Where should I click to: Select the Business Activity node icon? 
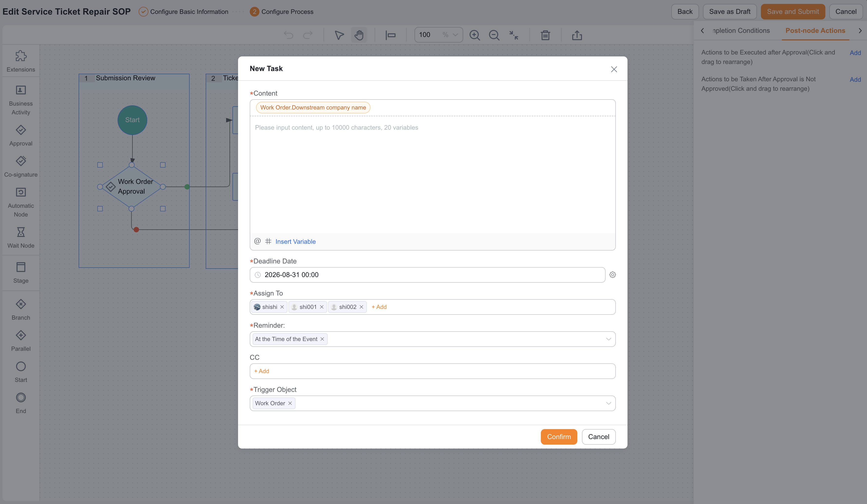pyautogui.click(x=21, y=90)
